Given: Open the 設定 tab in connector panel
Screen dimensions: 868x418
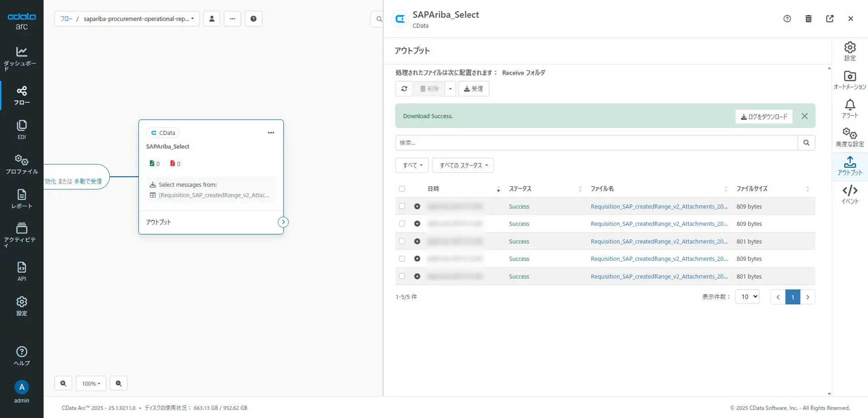Looking at the screenshot, I should [850, 51].
